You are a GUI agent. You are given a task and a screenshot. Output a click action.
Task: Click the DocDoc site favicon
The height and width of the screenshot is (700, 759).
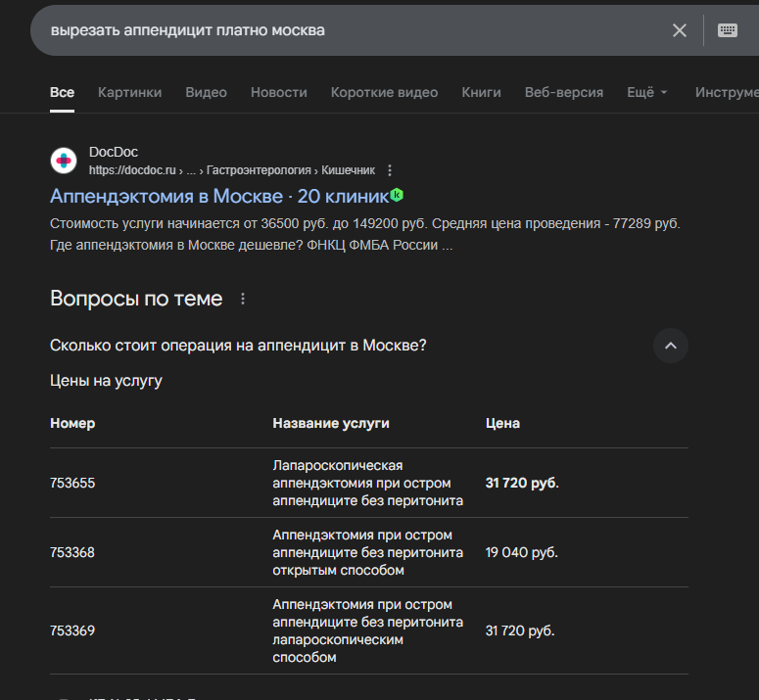coord(64,161)
